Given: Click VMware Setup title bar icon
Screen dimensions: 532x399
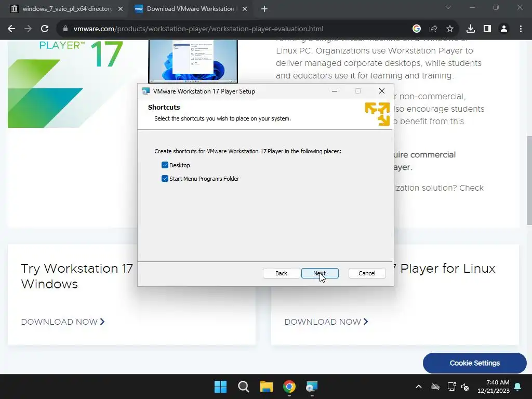Looking at the screenshot, I should pyautogui.click(x=146, y=91).
